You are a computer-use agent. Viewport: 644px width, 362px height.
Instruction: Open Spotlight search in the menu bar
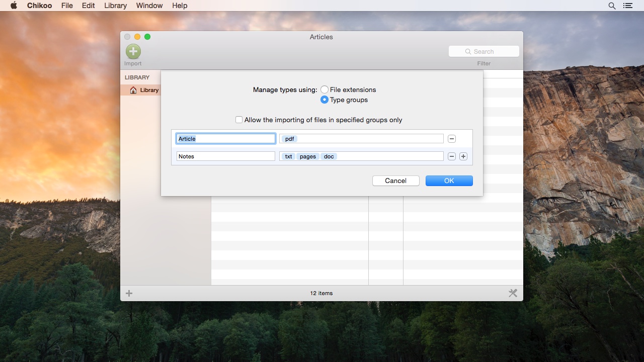(x=612, y=6)
